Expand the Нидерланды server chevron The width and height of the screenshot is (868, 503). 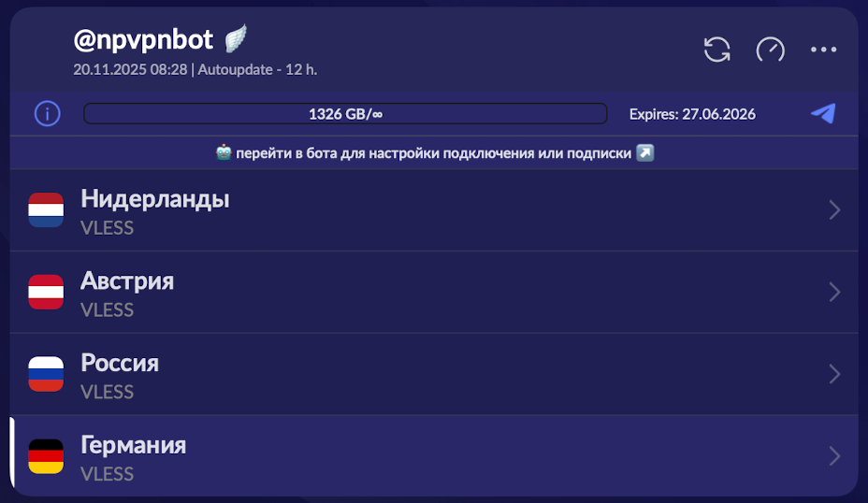(x=834, y=210)
